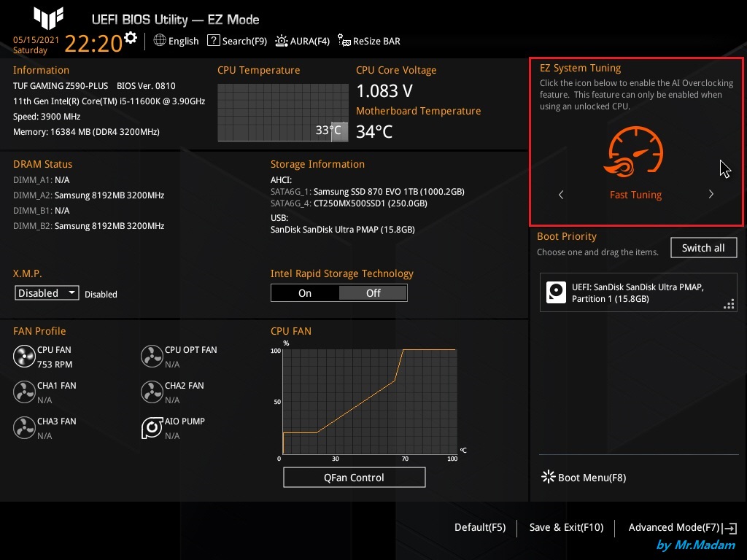Click the Switch all button

703,248
